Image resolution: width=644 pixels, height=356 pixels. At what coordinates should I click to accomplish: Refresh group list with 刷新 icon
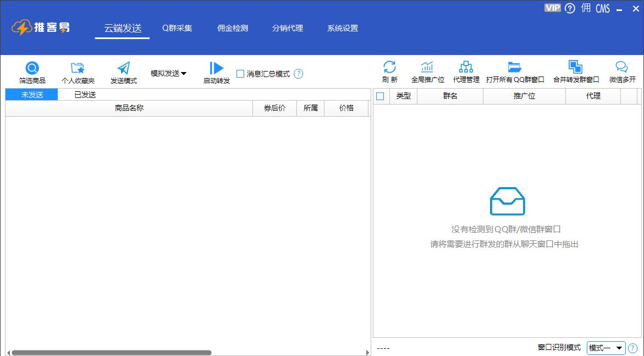click(x=389, y=67)
